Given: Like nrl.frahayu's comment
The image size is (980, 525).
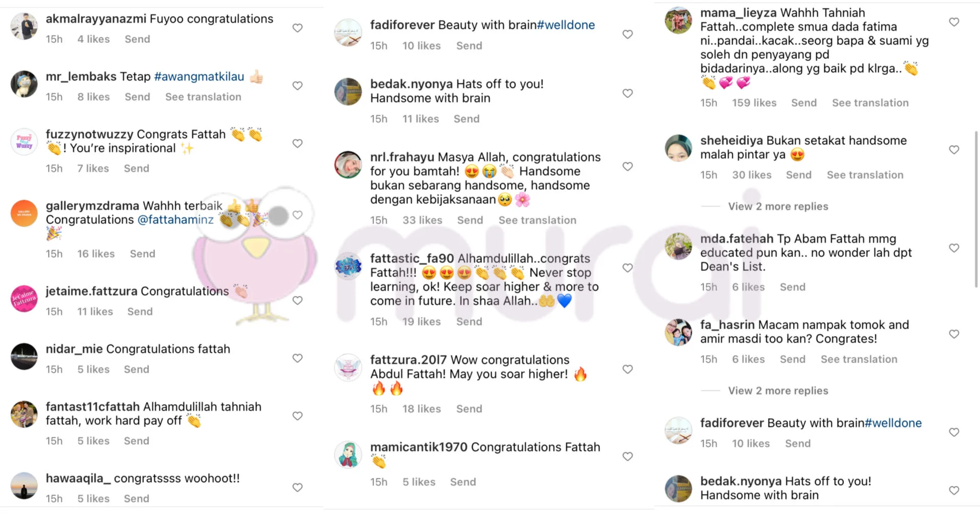Looking at the screenshot, I should pos(627,166).
